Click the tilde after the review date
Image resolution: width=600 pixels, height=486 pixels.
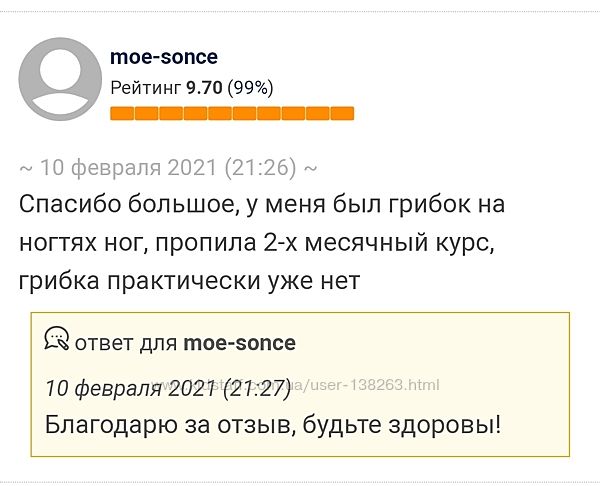coord(311,167)
